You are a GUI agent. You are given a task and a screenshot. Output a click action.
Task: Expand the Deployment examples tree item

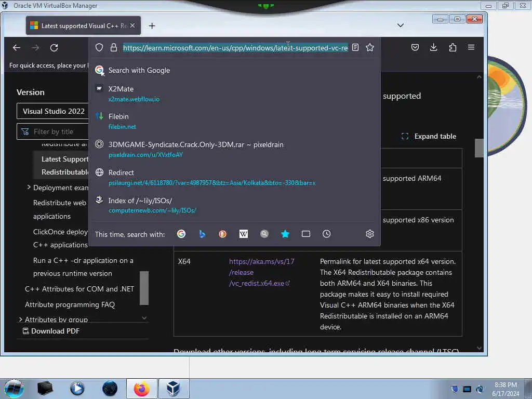tap(29, 187)
